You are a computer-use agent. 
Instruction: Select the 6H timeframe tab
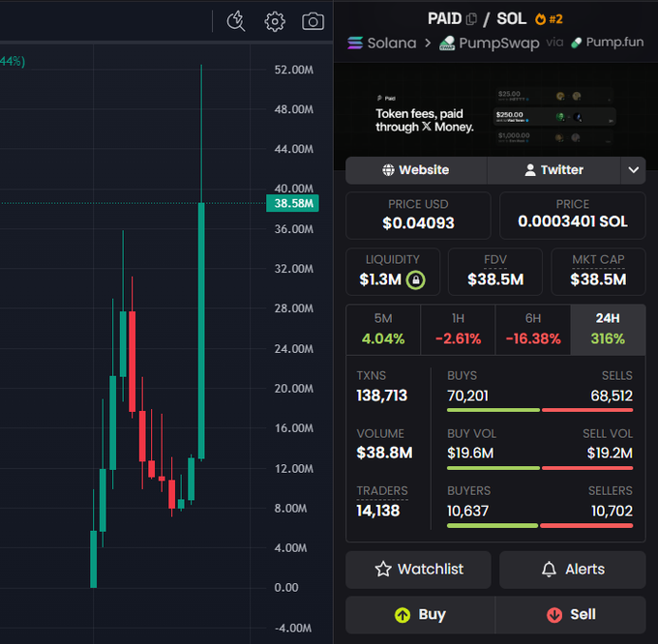click(533, 330)
